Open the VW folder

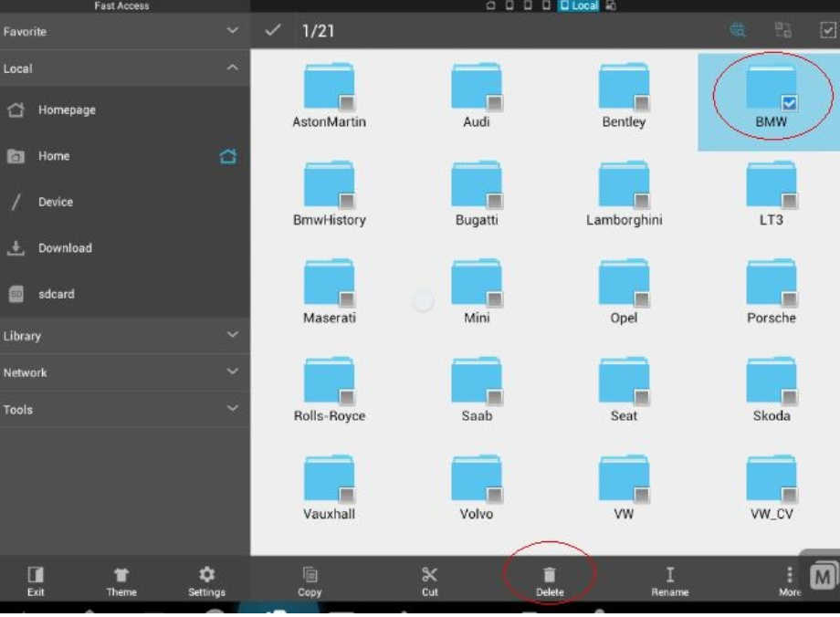(x=624, y=487)
